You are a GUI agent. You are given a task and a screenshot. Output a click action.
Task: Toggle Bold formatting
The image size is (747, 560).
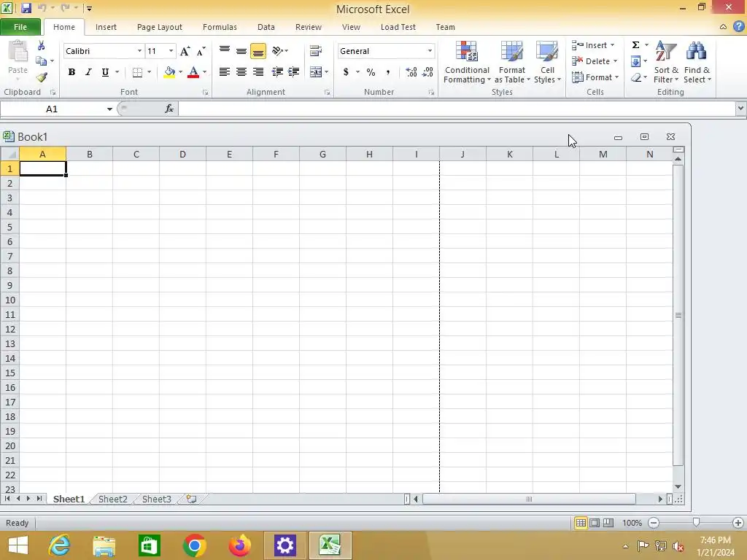coord(71,72)
